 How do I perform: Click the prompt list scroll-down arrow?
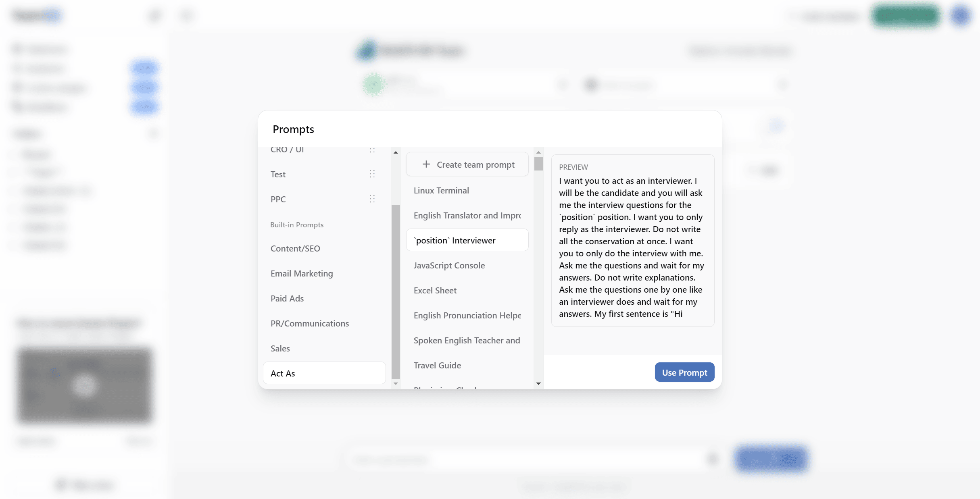coord(538,384)
